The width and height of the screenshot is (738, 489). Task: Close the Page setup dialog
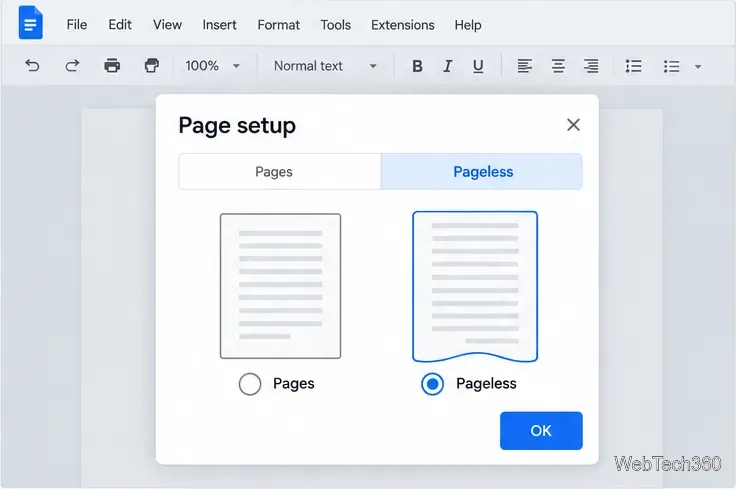(573, 125)
